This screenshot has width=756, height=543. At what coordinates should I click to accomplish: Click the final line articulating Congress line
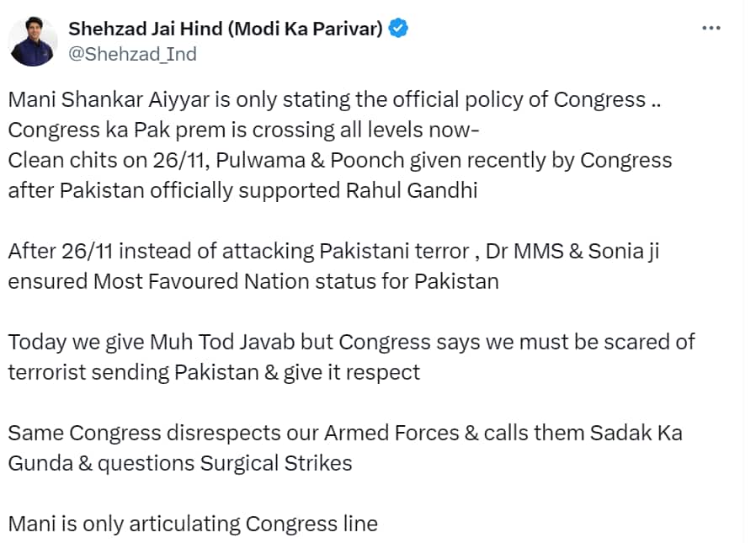194,523
